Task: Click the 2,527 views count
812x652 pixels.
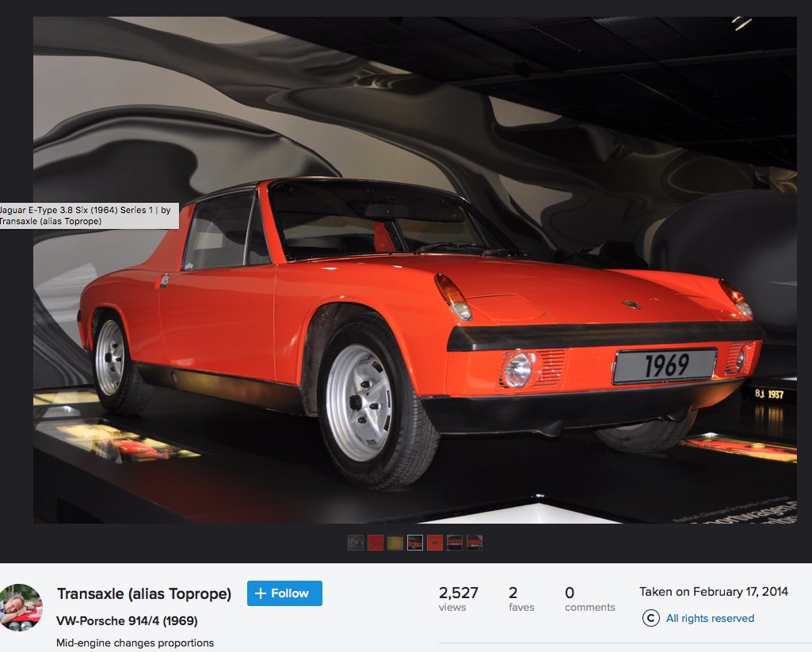Action: click(459, 598)
